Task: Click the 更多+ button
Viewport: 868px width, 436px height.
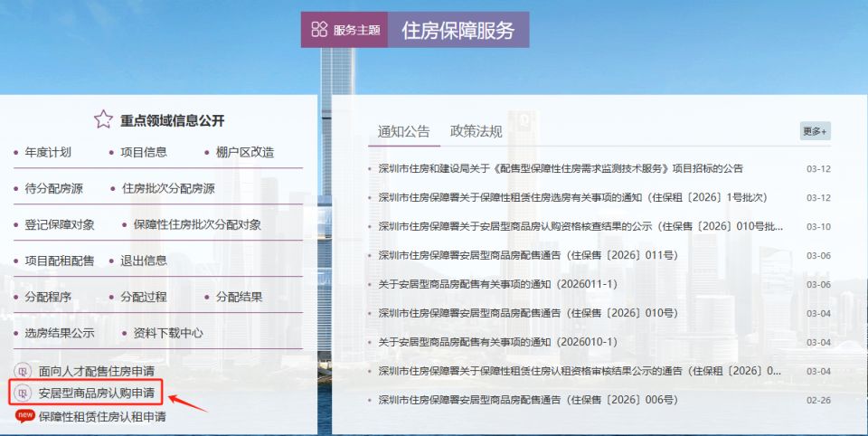Action: (815, 131)
